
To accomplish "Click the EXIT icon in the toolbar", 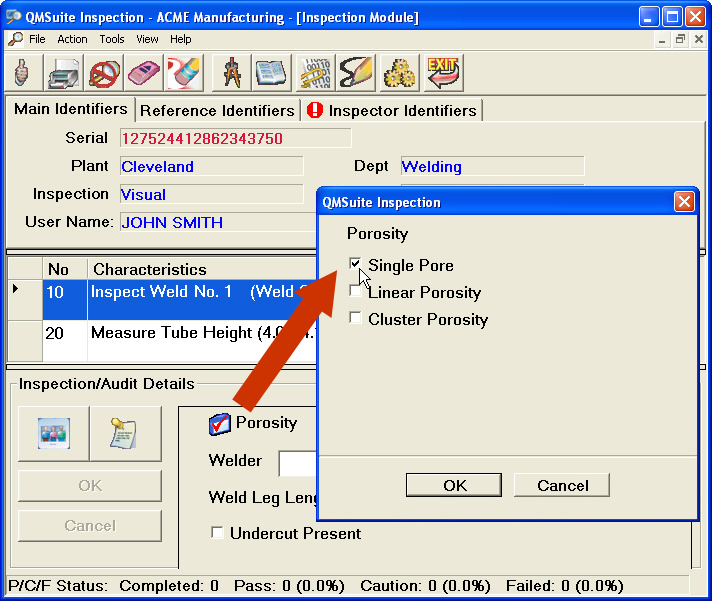I will point(442,72).
